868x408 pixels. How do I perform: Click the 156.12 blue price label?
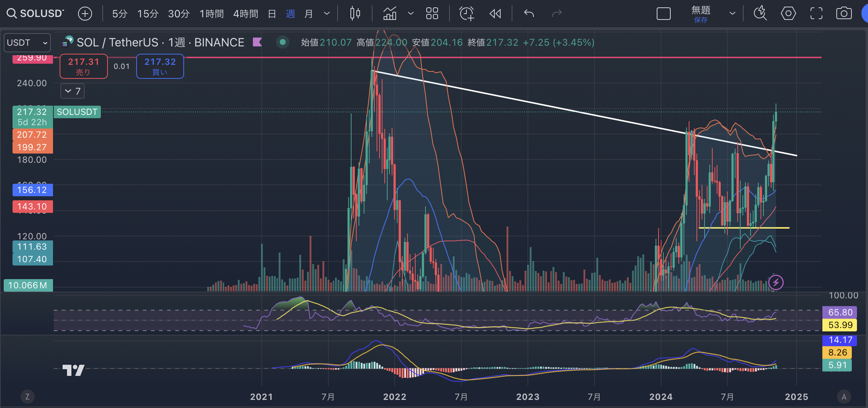click(x=32, y=190)
